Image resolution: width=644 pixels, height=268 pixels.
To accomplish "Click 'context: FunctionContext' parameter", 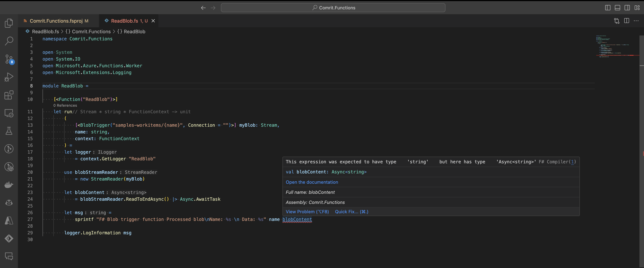I will tap(107, 138).
